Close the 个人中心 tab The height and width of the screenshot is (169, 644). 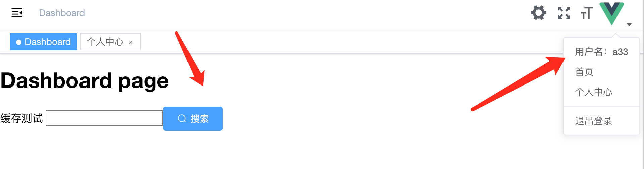pyautogui.click(x=131, y=42)
